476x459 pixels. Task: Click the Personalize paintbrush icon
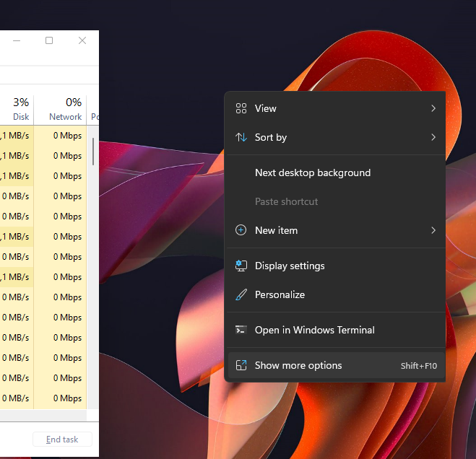click(241, 294)
